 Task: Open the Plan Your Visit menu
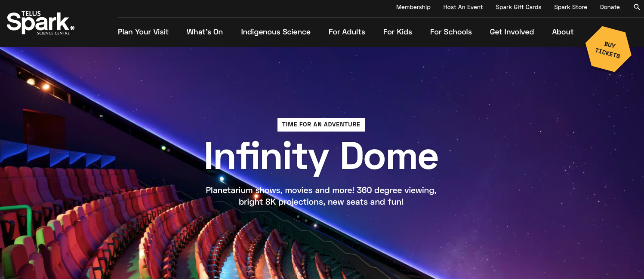pyautogui.click(x=143, y=32)
